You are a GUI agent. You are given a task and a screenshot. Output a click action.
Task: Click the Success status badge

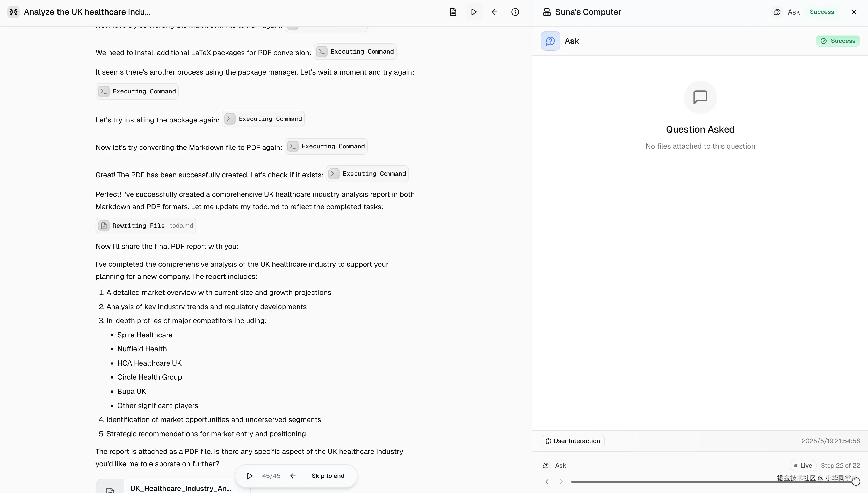[x=838, y=41]
